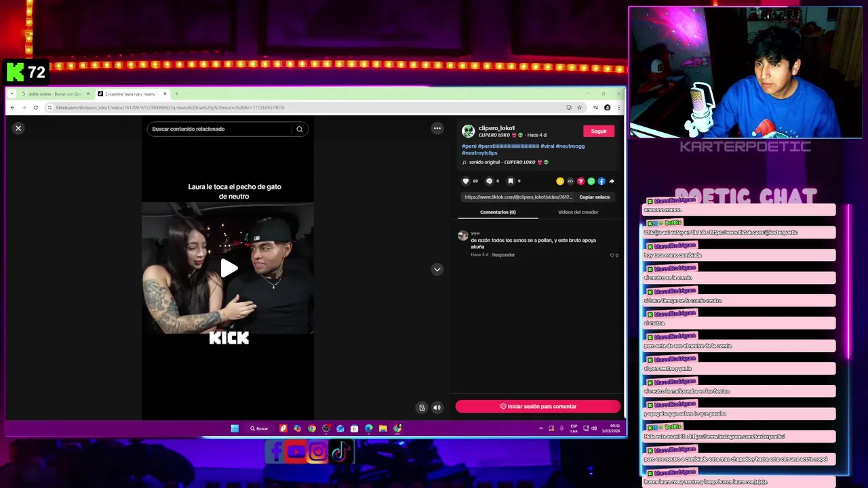Click taskbar volume speaker icon
This screenshot has width=868, height=488.
[594, 428]
